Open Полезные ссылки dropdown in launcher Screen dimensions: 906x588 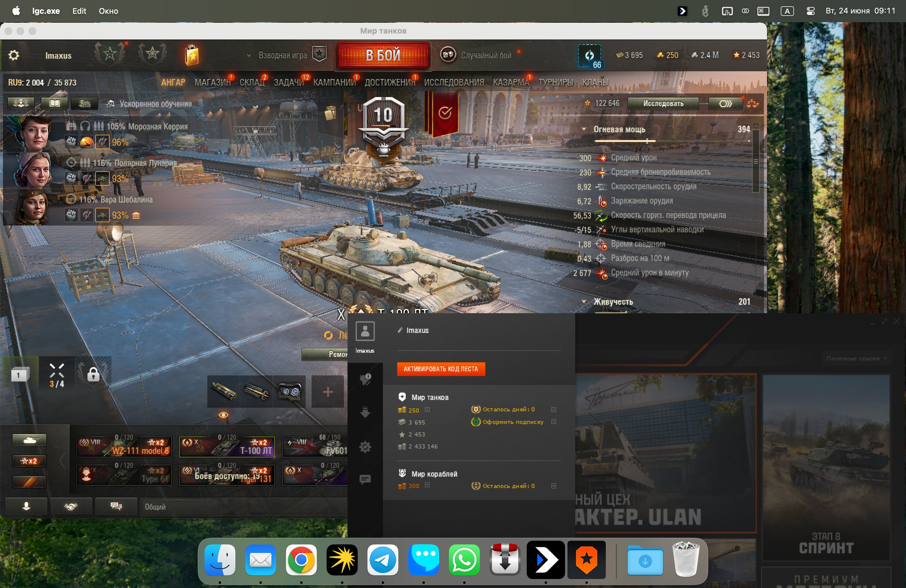coord(857,358)
